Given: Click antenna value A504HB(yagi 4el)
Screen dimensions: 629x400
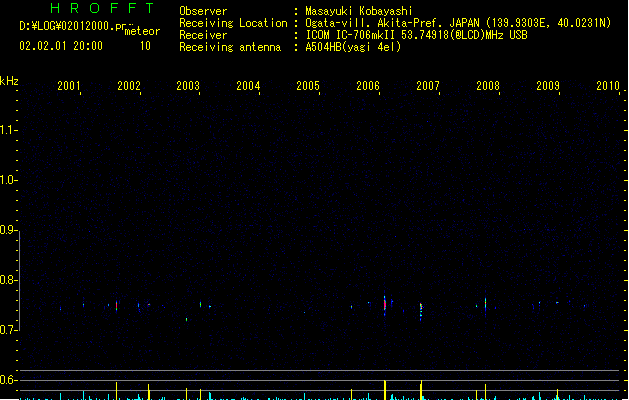Looking at the screenshot, I should pyautogui.click(x=353, y=47).
